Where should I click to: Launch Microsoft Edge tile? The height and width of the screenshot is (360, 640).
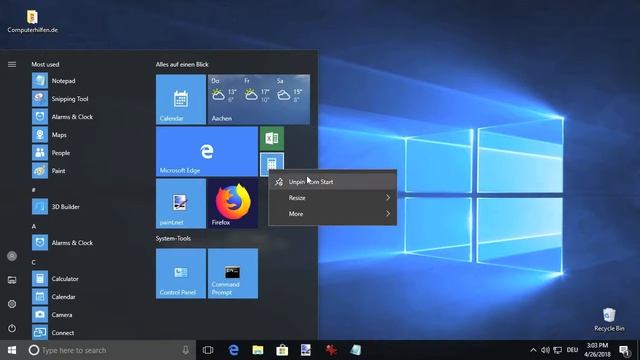click(207, 151)
